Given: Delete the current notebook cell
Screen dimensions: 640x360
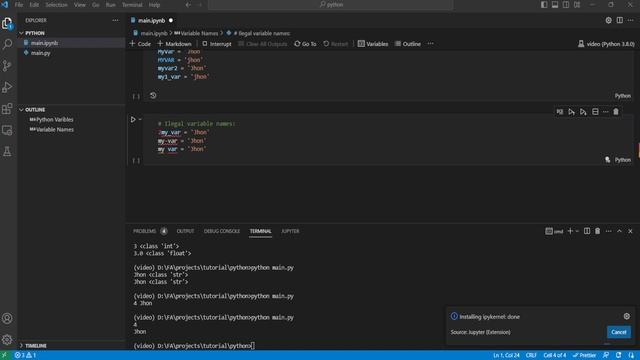Looking at the screenshot, I should [616, 112].
